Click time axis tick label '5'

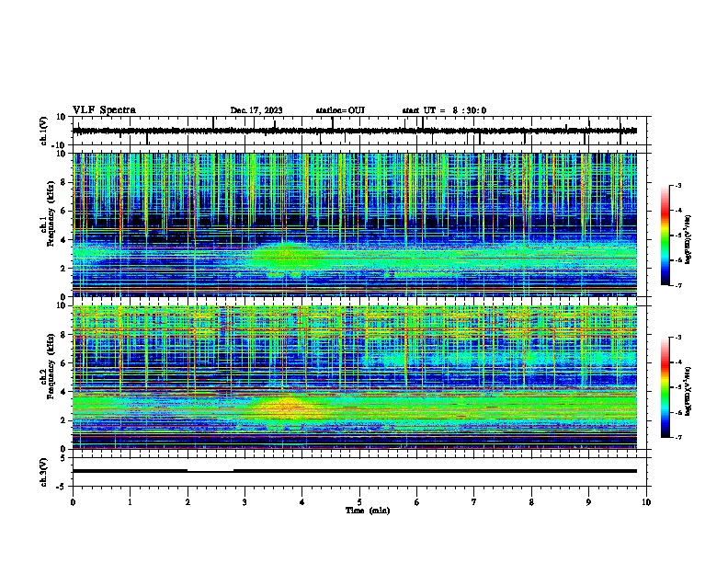pyautogui.click(x=359, y=502)
